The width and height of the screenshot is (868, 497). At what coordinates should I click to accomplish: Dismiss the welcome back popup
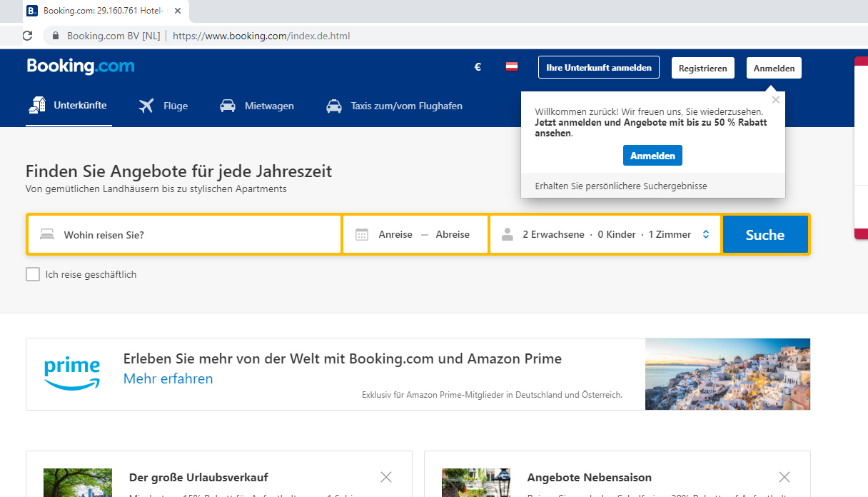(x=776, y=100)
